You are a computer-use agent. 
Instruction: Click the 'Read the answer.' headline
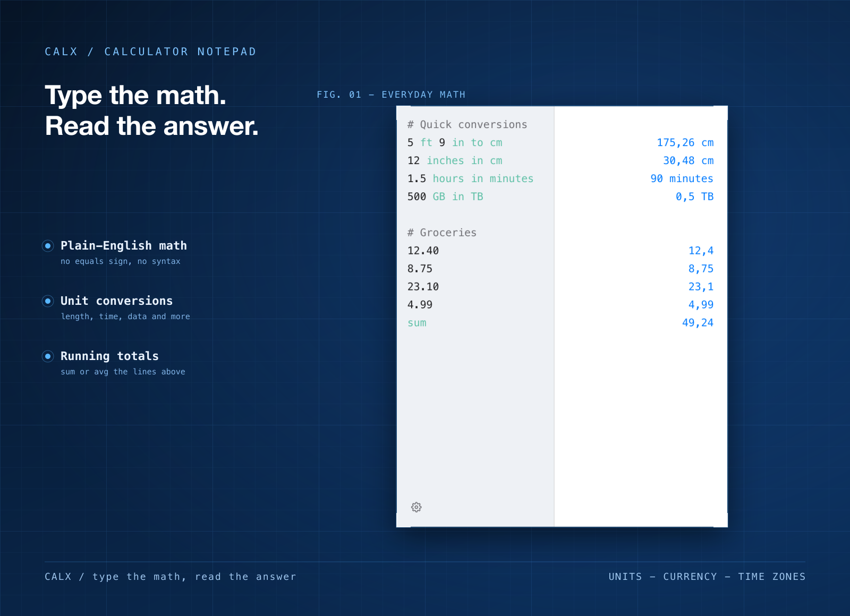[x=152, y=126]
